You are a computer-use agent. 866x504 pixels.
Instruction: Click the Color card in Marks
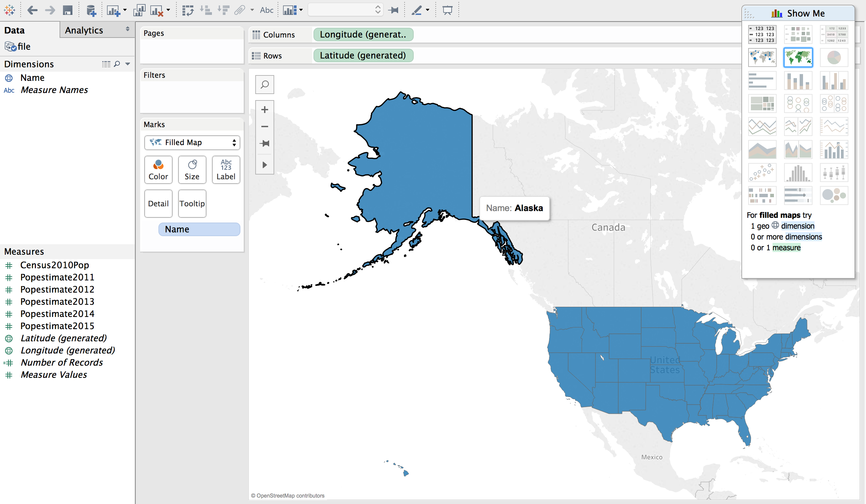tap(158, 169)
